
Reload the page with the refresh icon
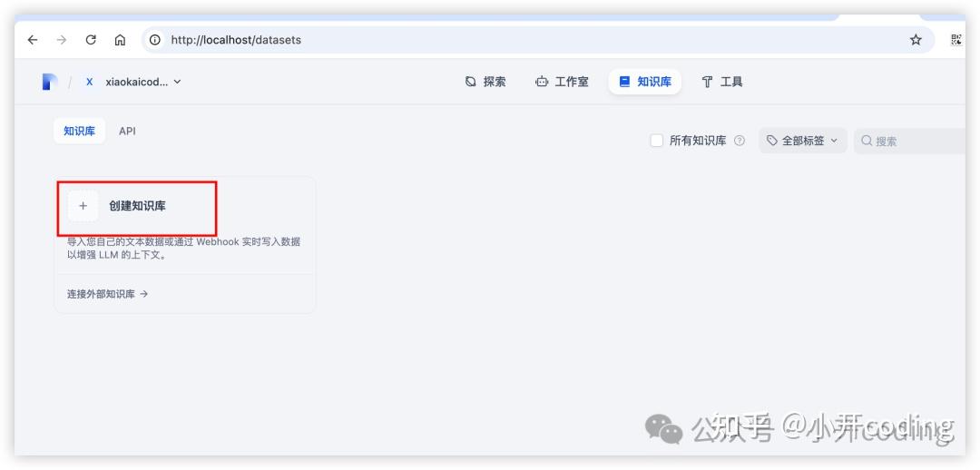[x=91, y=40]
